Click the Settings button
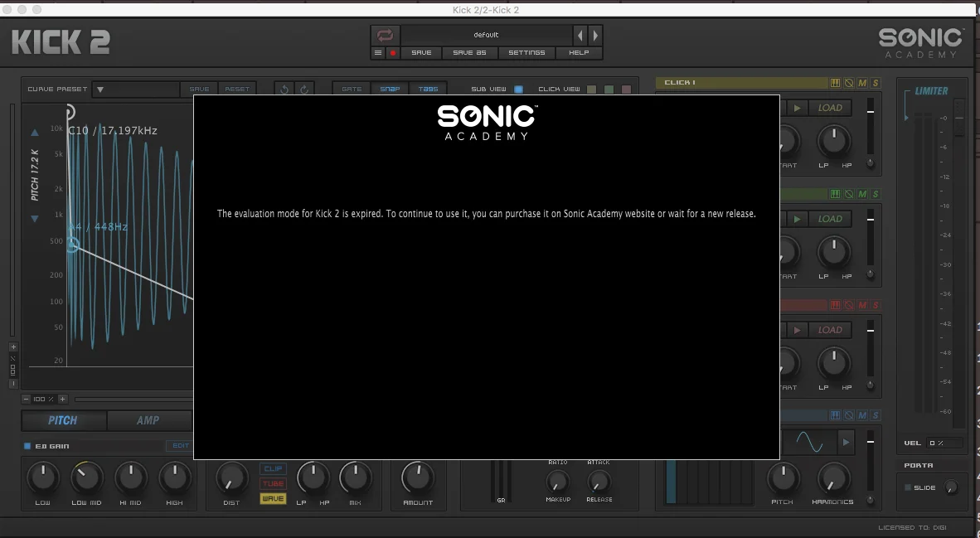Viewport: 980px width, 538px height. [x=526, y=52]
